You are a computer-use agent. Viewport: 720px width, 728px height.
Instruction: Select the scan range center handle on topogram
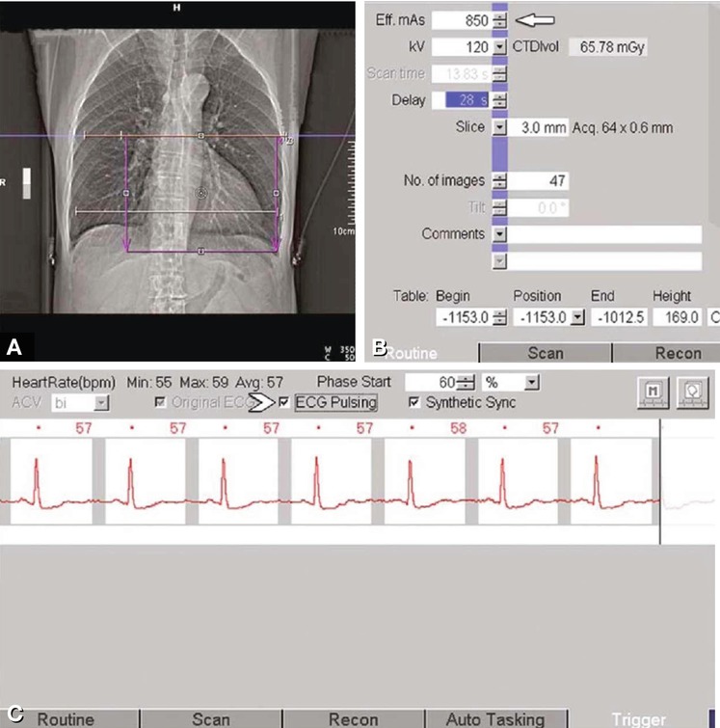(x=202, y=193)
